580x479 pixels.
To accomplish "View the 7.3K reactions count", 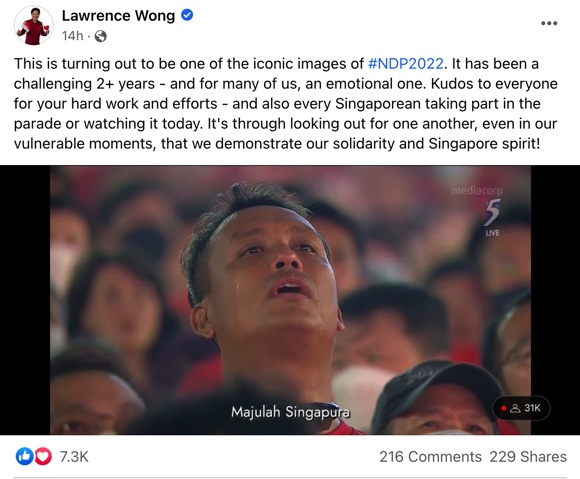I will (x=74, y=457).
